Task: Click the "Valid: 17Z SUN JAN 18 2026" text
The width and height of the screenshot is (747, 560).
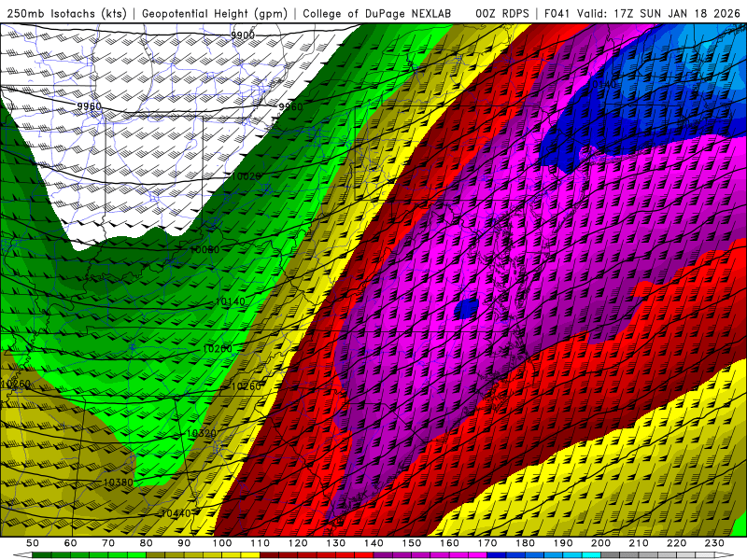Action: click(x=659, y=13)
